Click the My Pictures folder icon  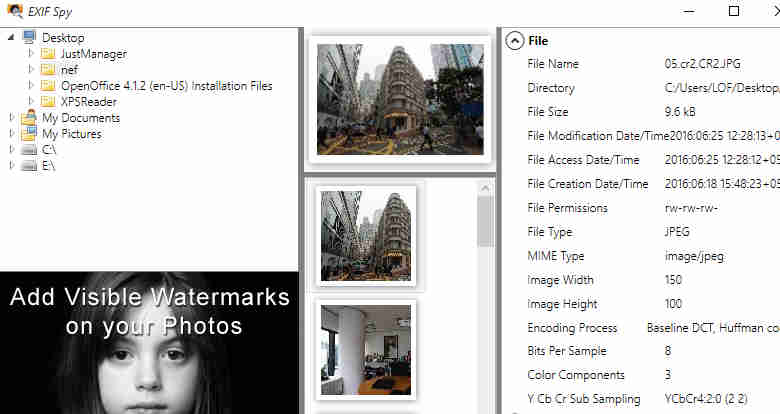click(x=29, y=133)
